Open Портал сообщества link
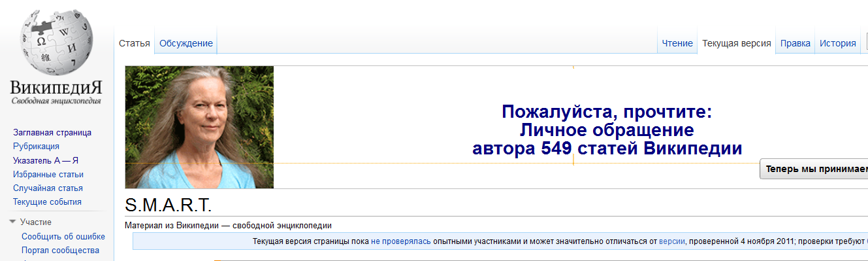 click(60, 250)
